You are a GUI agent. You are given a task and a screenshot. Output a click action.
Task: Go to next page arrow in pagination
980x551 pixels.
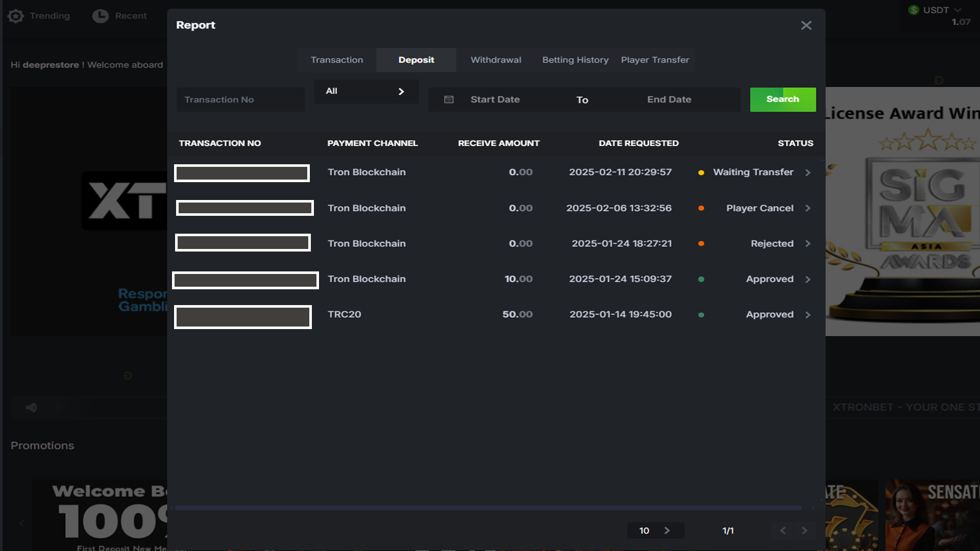804,531
